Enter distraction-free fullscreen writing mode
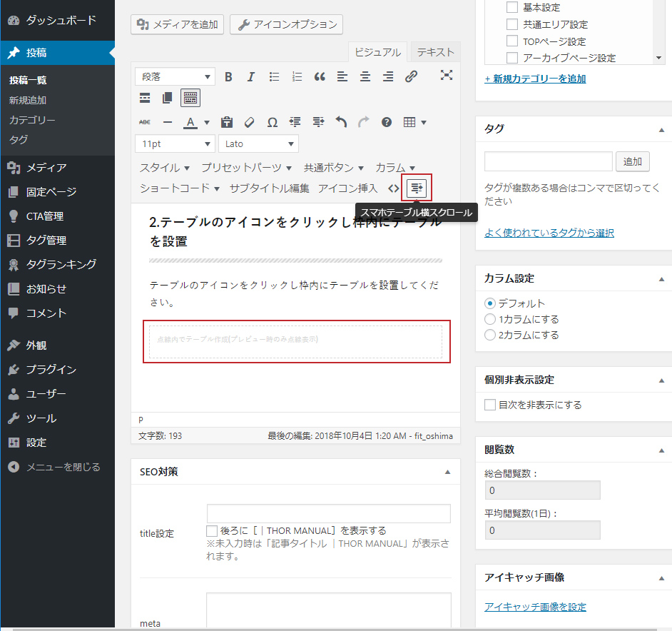Image resolution: width=672 pixels, height=631 pixels. [447, 76]
